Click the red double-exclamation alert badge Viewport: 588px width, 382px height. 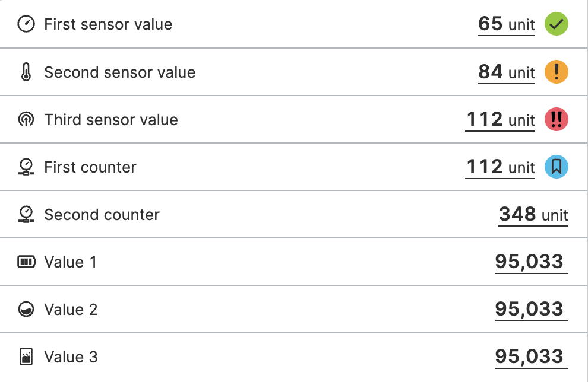(557, 119)
